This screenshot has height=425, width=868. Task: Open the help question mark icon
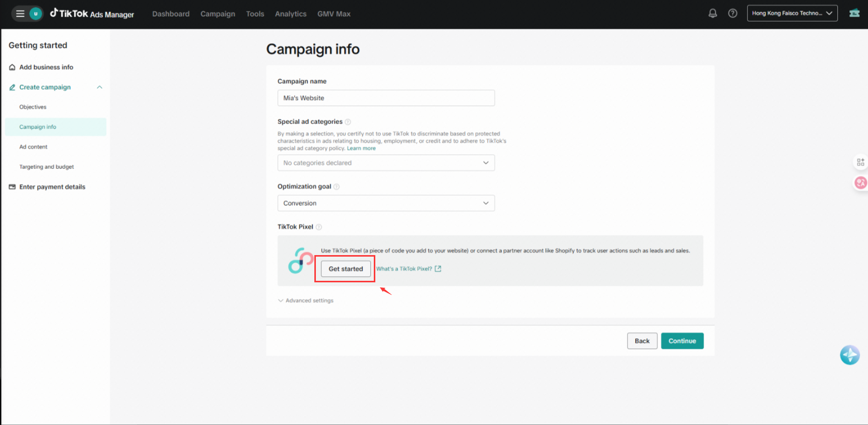(x=732, y=14)
